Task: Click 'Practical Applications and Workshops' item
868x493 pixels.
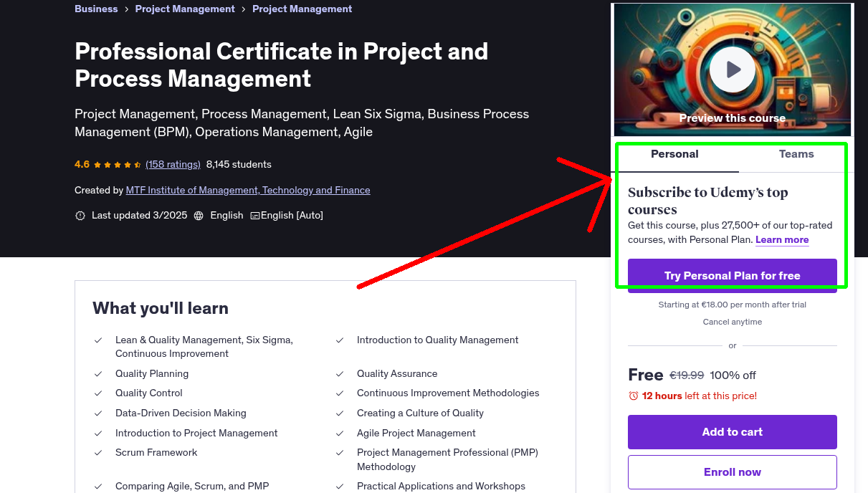Action: point(441,486)
